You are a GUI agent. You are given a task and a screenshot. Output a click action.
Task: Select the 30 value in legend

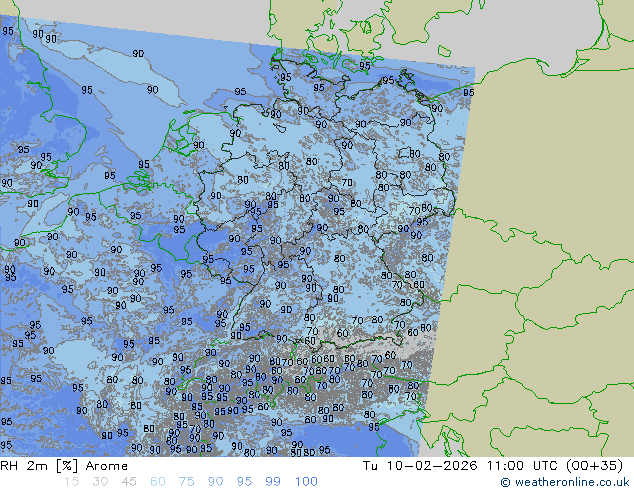click(100, 482)
